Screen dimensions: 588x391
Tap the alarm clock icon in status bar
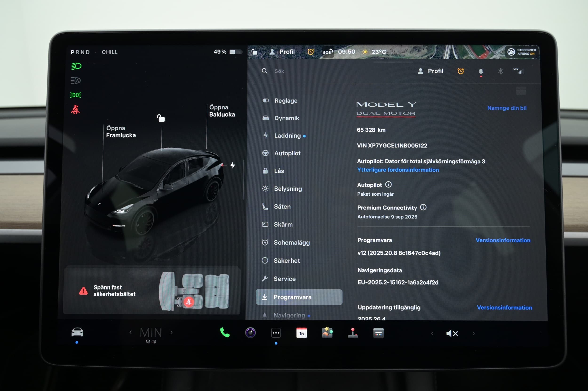click(x=311, y=52)
